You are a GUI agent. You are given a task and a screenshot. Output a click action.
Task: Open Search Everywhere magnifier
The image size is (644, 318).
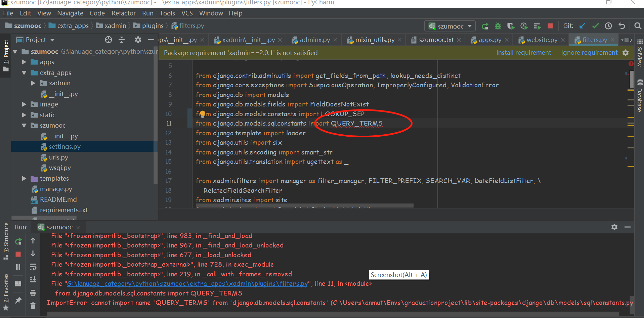[638, 26]
